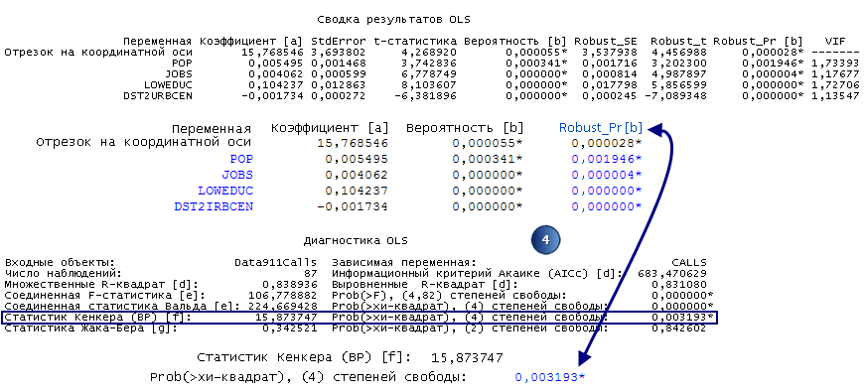Select LOWEDUC Robust_t value "5,856599"
Screen dimensions: 868x392
pyautogui.click(x=679, y=84)
